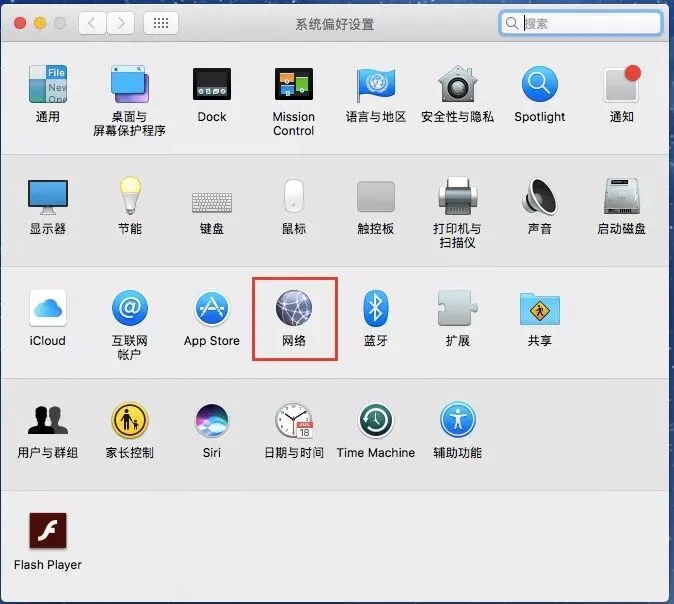Go back with the left arrow button
674x604 pixels.
coord(92,23)
